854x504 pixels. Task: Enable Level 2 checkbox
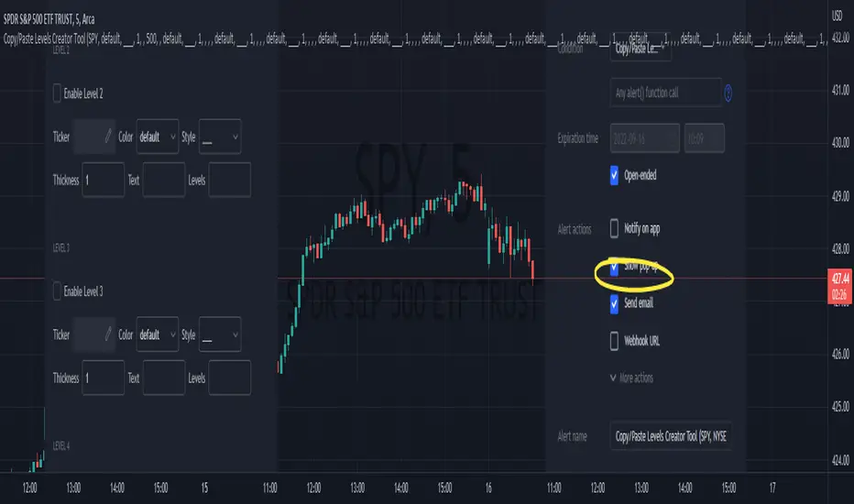click(58, 93)
